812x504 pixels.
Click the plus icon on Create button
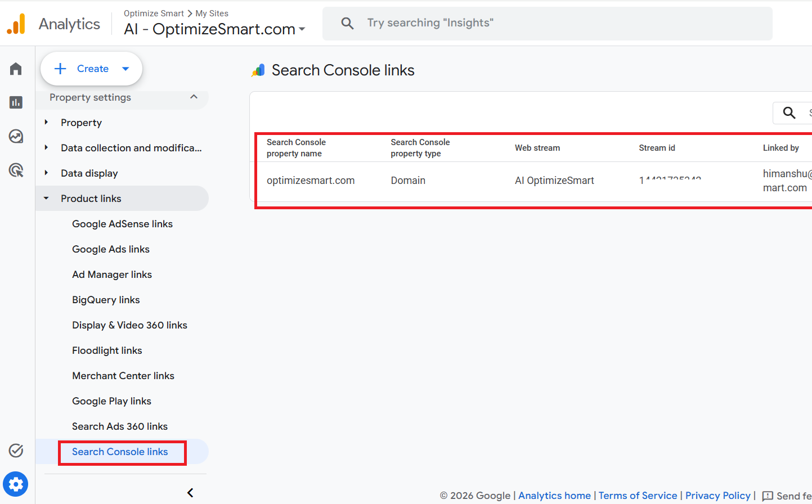coord(60,69)
